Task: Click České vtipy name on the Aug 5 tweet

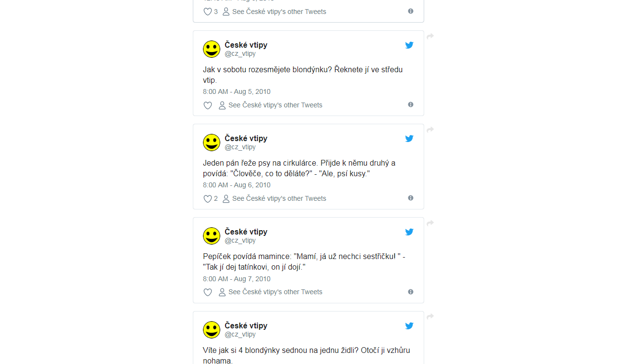Action: click(x=246, y=45)
